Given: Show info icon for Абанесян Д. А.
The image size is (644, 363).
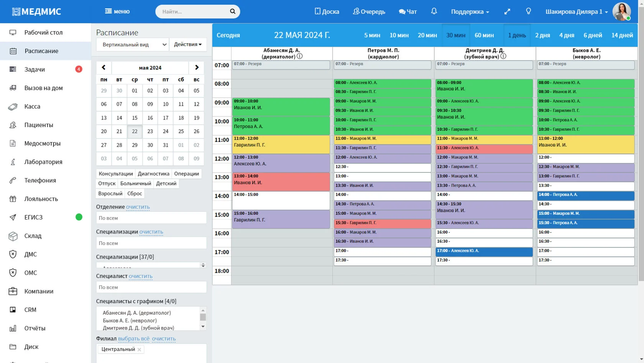Looking at the screenshot, I should (300, 56).
